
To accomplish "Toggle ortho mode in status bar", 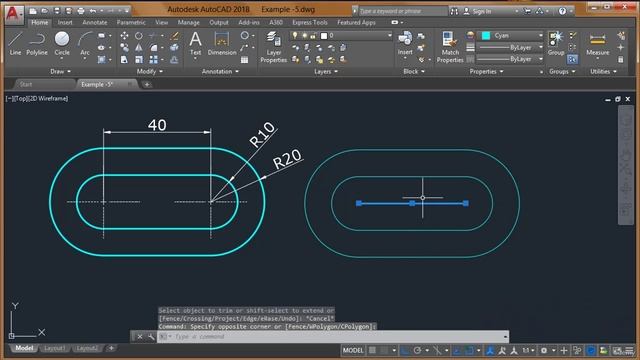I will pos(404,350).
